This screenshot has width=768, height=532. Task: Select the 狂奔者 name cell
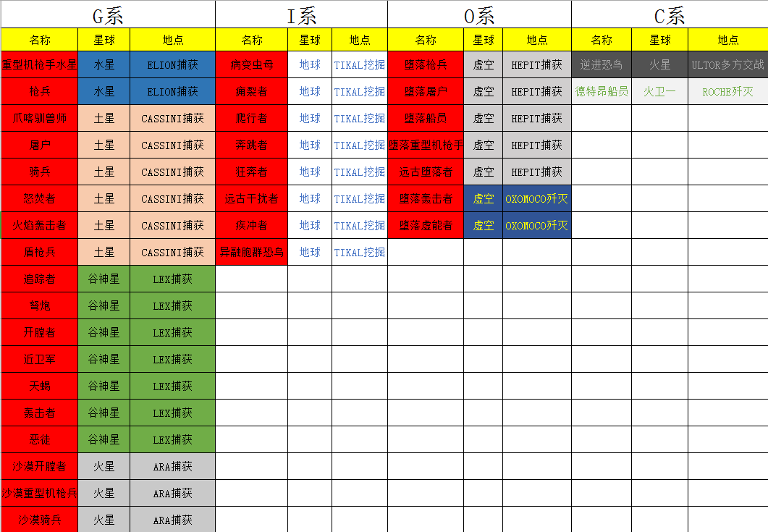click(x=252, y=172)
